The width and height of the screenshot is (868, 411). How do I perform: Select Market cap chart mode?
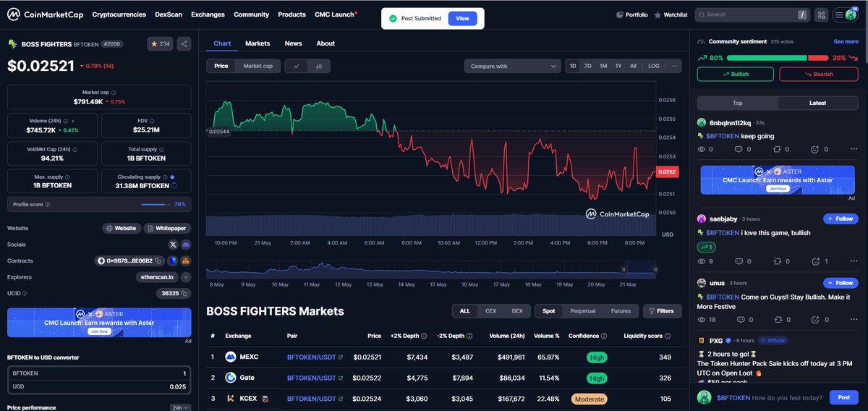click(258, 66)
